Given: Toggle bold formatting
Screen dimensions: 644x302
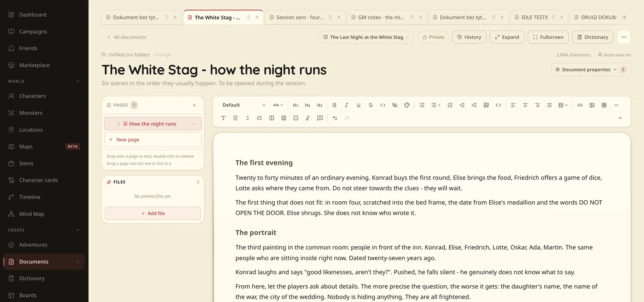Looking at the screenshot, I should [334, 105].
